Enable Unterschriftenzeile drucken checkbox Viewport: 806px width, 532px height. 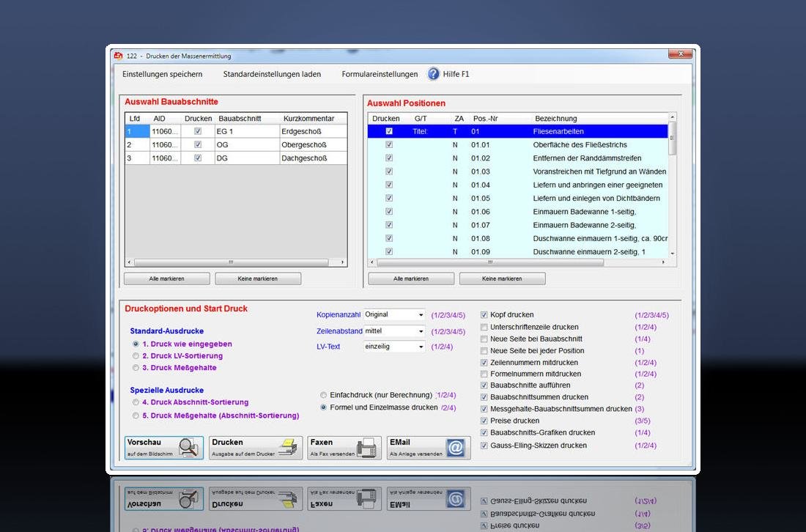(x=484, y=327)
